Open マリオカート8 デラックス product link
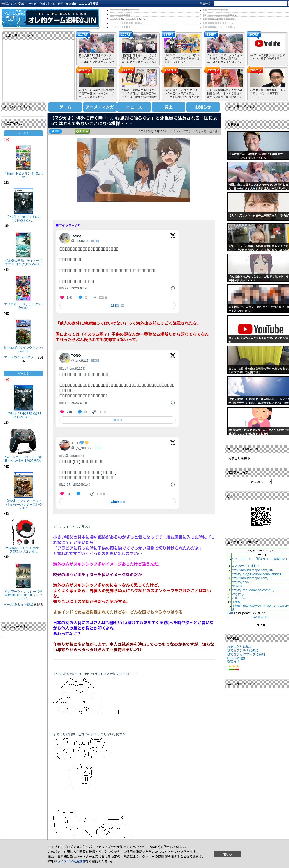The width and height of the screenshot is (289, 868). (23, 306)
